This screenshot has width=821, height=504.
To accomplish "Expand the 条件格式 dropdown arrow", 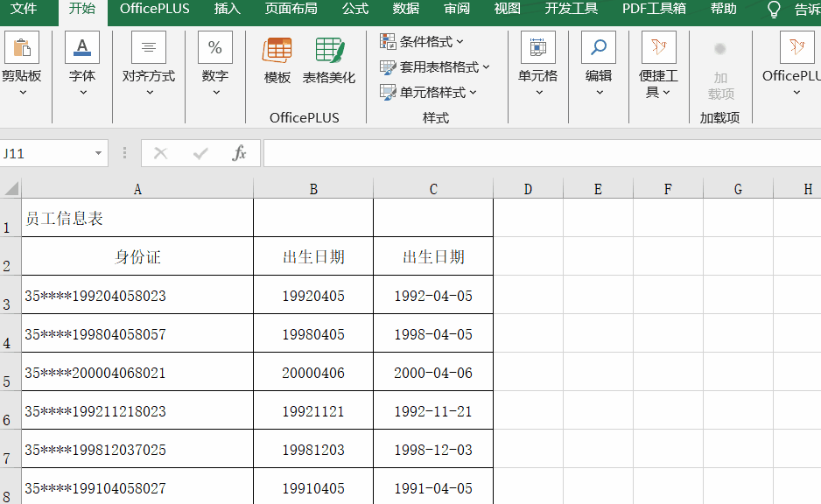I will [x=460, y=41].
